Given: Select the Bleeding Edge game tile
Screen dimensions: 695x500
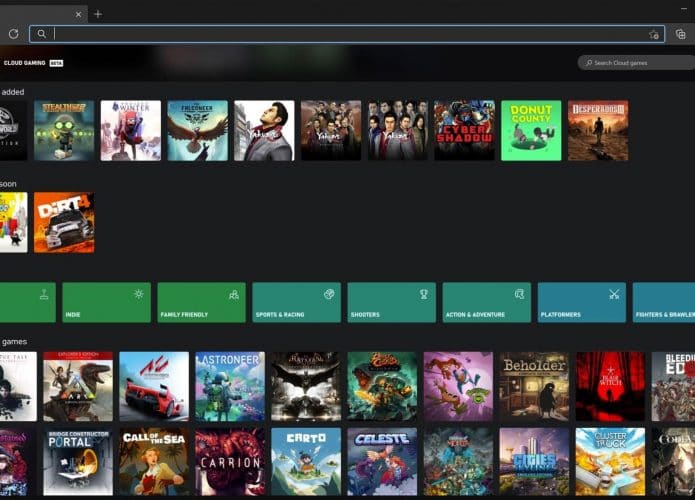Looking at the screenshot, I should pyautogui.click(x=673, y=387).
